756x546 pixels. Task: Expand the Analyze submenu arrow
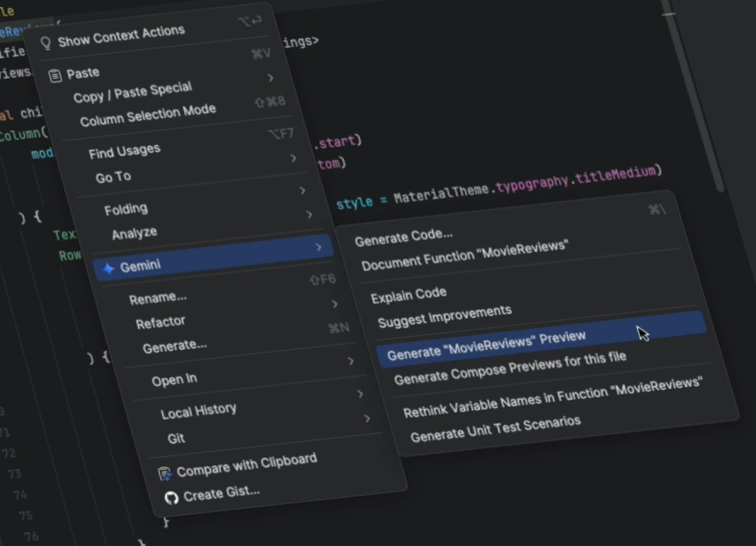coord(309,215)
